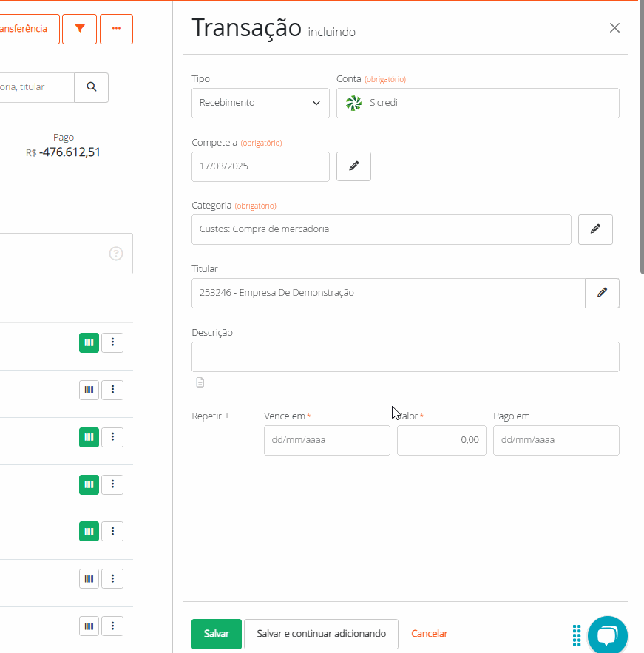Click the search magnifier icon
644x653 pixels.
coord(91,87)
